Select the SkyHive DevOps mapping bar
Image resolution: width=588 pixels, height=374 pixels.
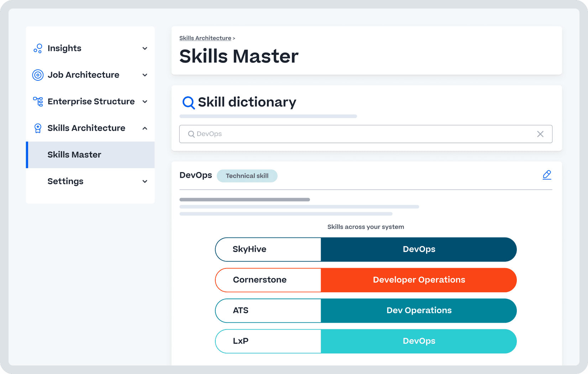point(366,249)
